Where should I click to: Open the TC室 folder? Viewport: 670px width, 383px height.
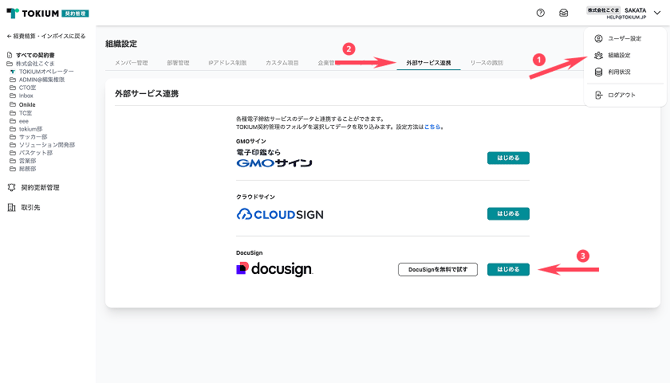[25, 113]
